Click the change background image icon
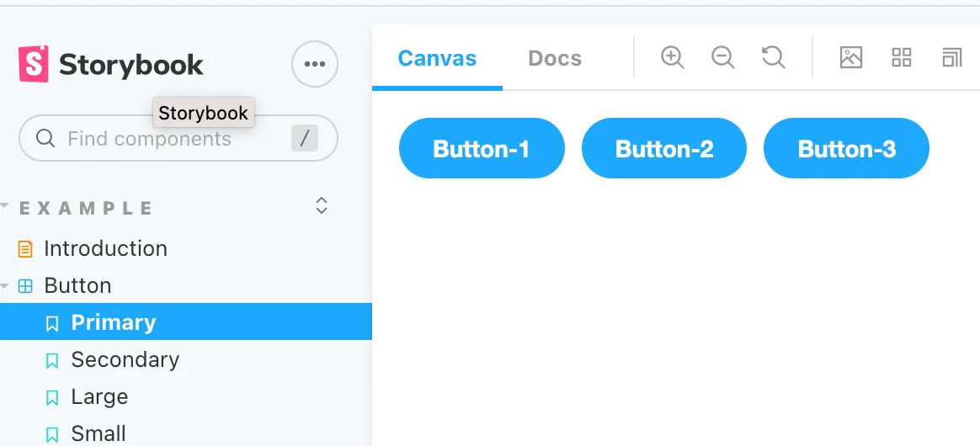980x446 pixels. pyautogui.click(x=851, y=57)
